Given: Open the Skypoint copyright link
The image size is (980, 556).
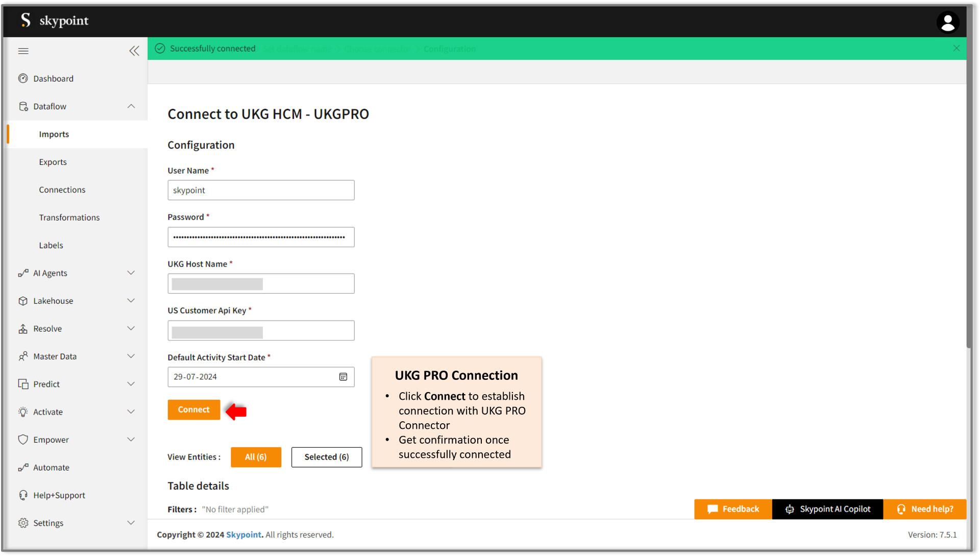Looking at the screenshot, I should pos(243,535).
